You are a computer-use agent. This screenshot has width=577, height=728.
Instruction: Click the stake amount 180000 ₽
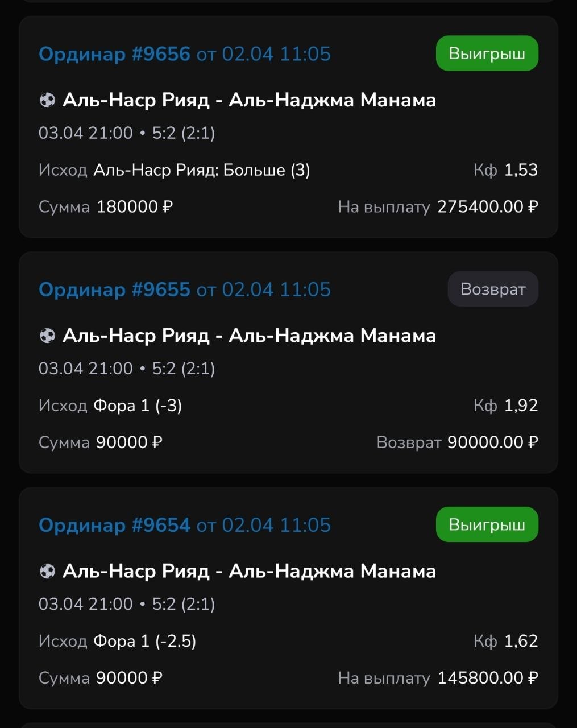click(x=134, y=206)
